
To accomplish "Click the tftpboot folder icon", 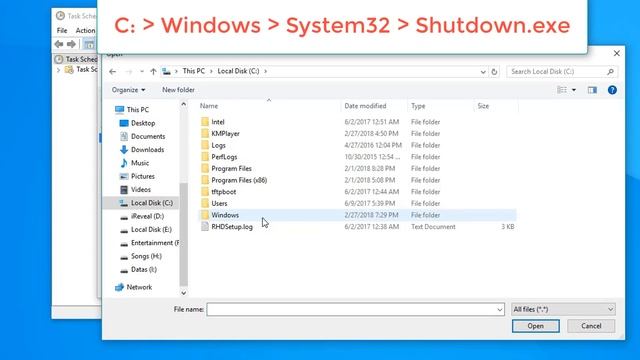I will tap(205, 192).
